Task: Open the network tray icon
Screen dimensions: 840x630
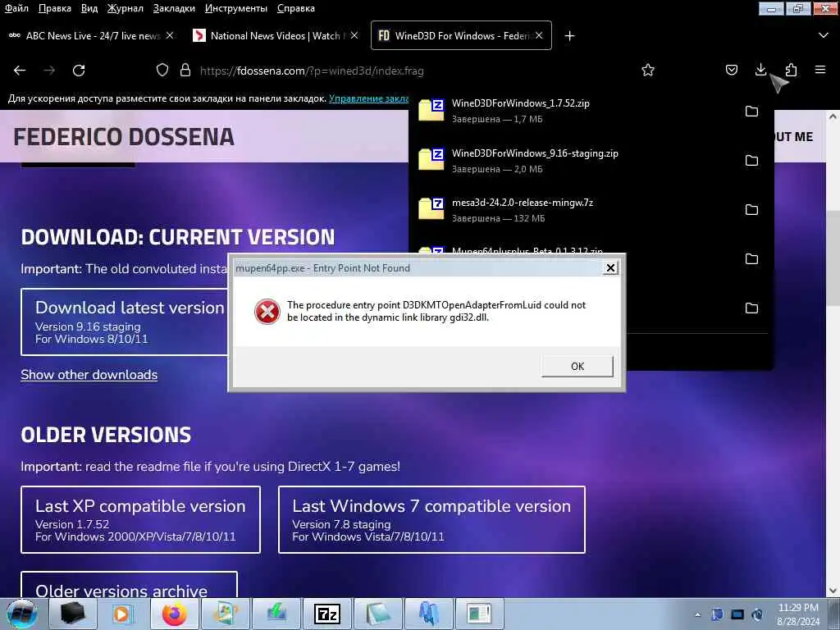Action: pos(737,614)
